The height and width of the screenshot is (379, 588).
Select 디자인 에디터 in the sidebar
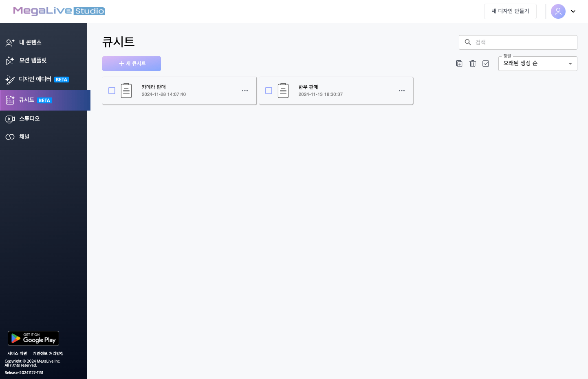[x=35, y=79]
